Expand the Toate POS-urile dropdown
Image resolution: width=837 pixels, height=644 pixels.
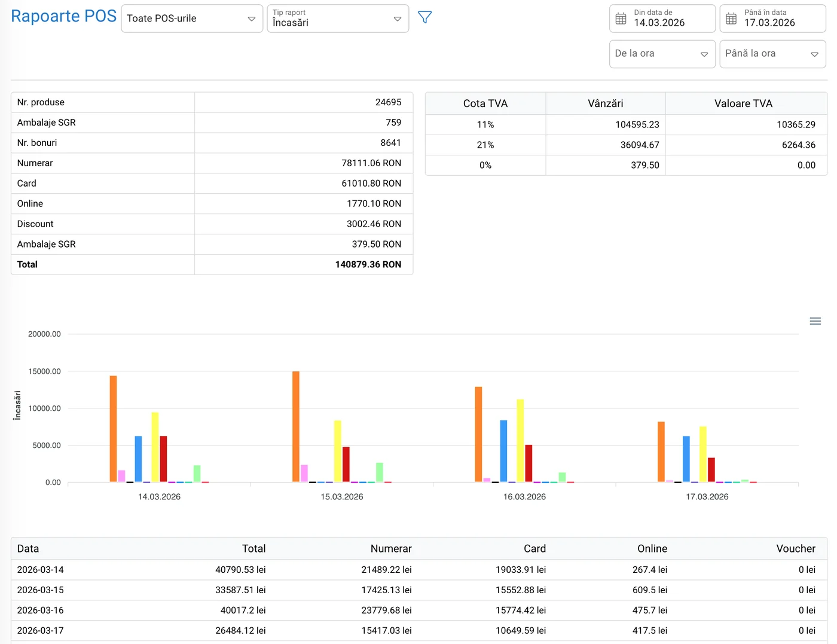[191, 19]
